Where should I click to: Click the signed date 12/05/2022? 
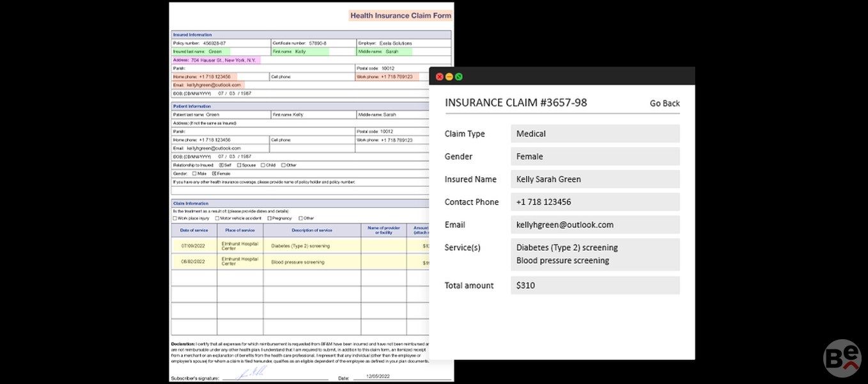pyautogui.click(x=376, y=377)
